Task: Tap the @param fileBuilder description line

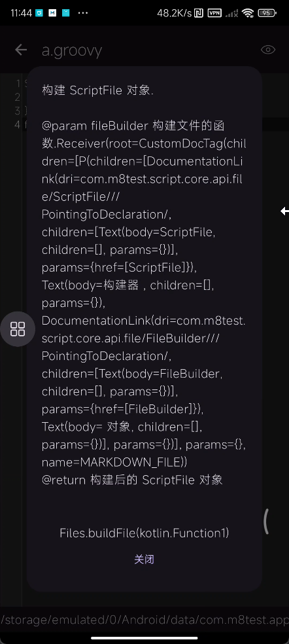Action: point(133,126)
